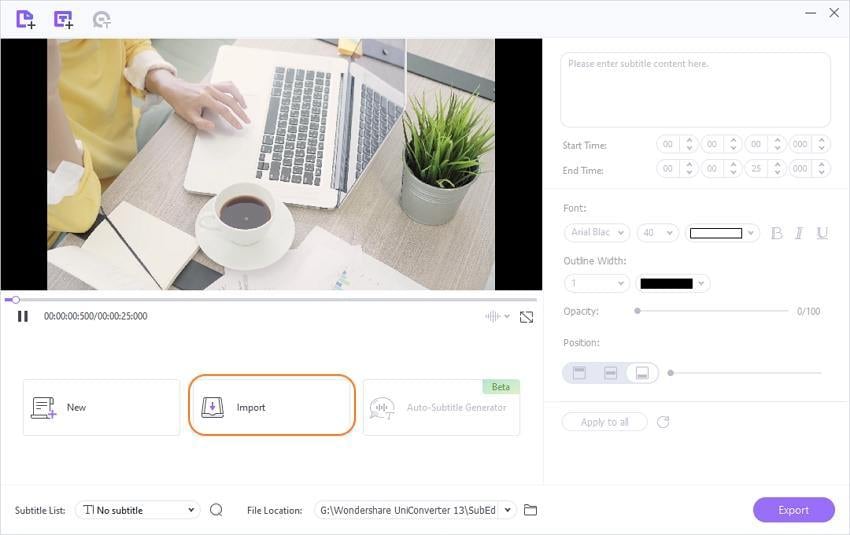Open the black outline color picker
Viewport: 850px width, 535px height.
pyautogui.click(x=673, y=283)
